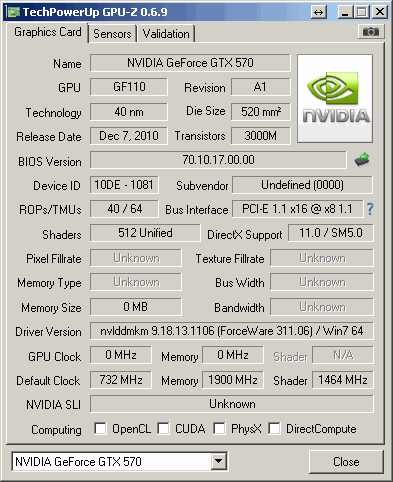Check the PhysX checkbox
Screen dimensions: 393x482
tap(219, 428)
